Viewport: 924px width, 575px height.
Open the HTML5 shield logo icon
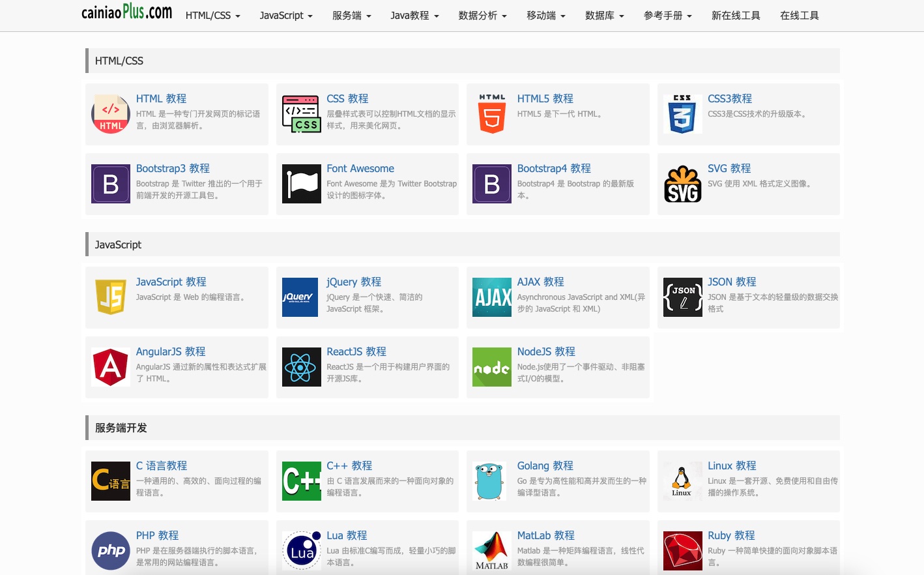(492, 114)
